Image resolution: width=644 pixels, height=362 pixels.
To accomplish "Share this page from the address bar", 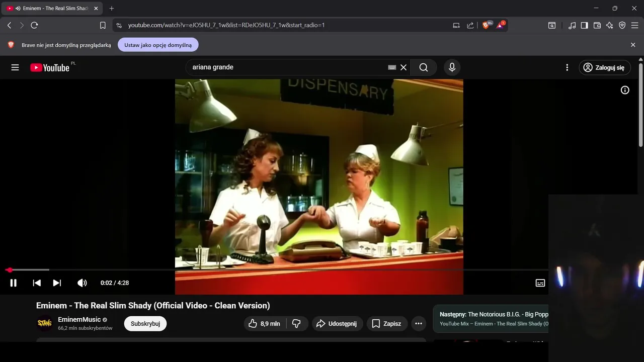I will [x=470, y=25].
